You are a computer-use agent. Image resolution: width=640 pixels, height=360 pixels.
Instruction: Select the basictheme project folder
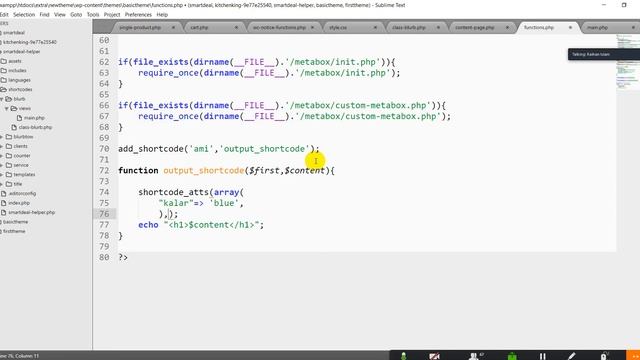click(x=16, y=222)
